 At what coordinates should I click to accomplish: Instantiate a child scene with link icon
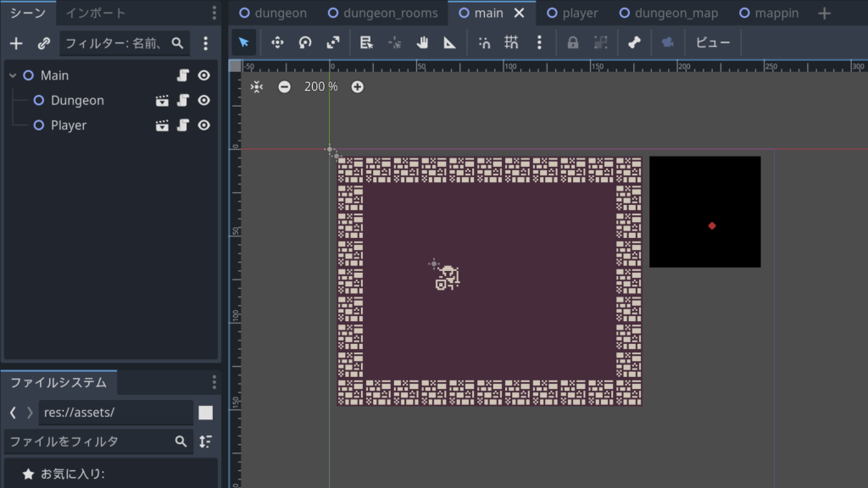[44, 43]
